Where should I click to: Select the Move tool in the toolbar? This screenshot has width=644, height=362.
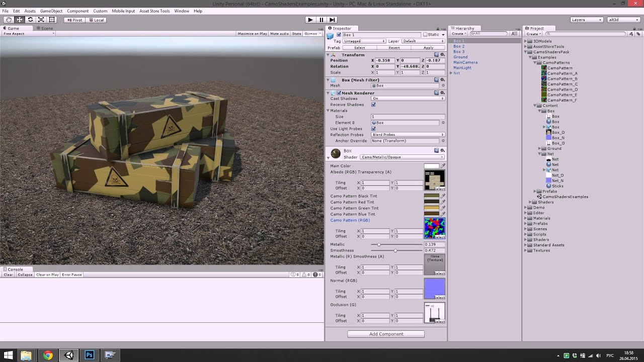[x=19, y=19]
